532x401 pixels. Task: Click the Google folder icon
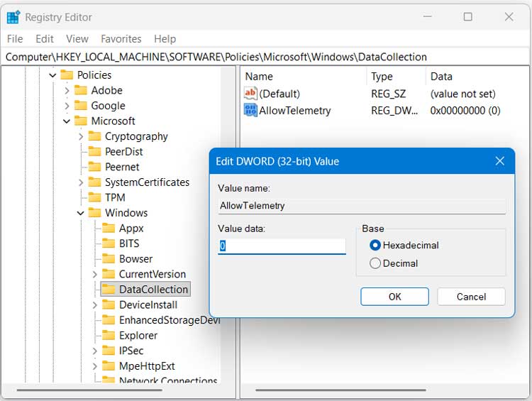pos(81,106)
